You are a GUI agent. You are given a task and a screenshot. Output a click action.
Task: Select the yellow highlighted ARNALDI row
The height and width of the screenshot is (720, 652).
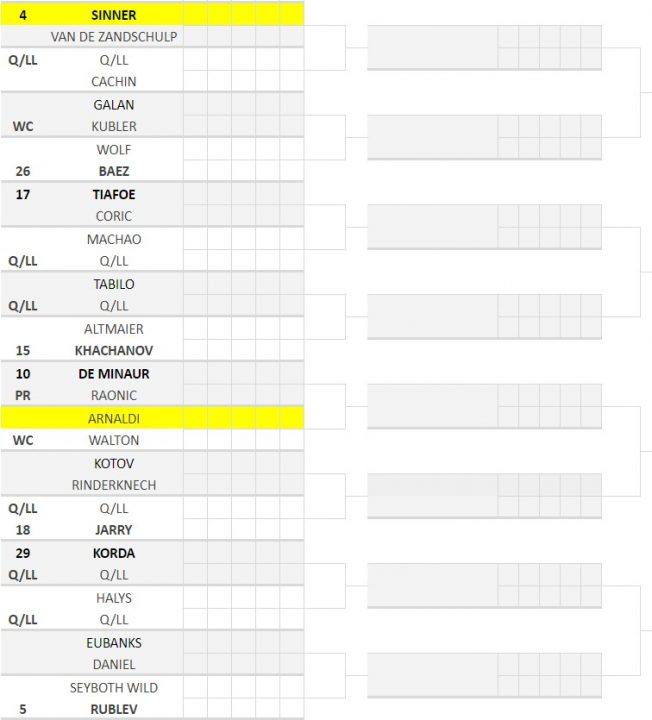(x=152, y=418)
